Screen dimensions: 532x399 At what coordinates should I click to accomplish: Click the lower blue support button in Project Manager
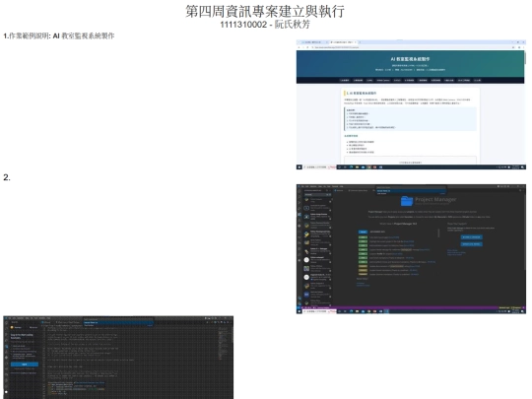click(x=471, y=244)
